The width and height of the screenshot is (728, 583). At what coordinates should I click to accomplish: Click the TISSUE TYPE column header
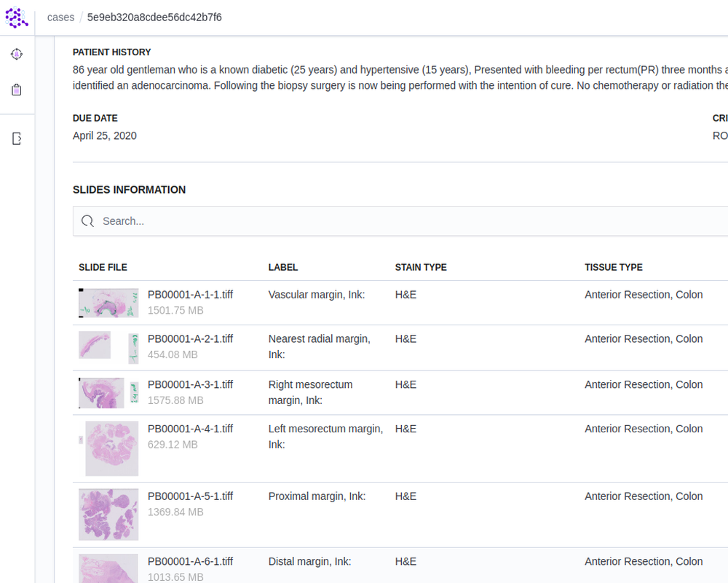pyautogui.click(x=613, y=267)
